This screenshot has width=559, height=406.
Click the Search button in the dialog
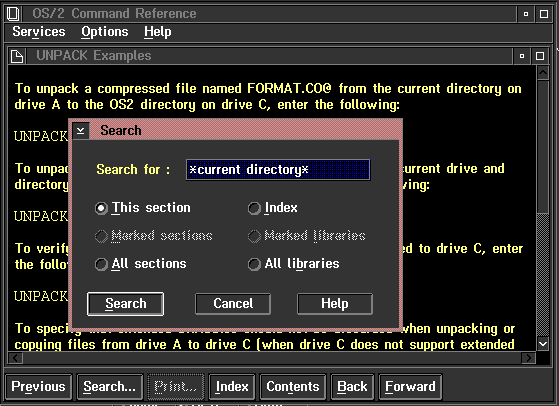125,304
